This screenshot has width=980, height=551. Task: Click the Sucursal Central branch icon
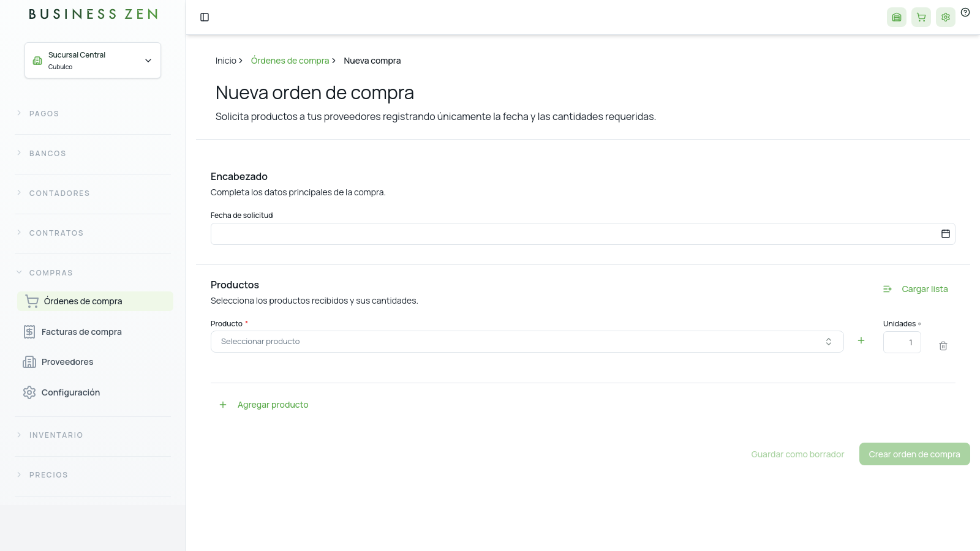tap(37, 61)
